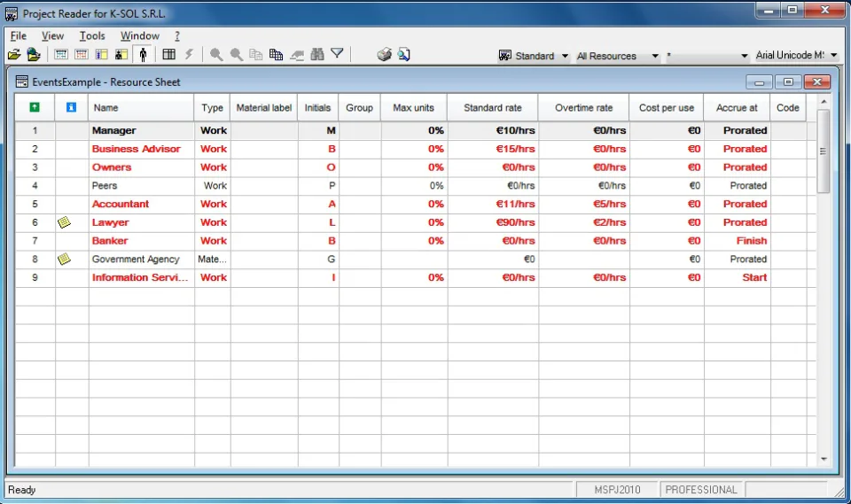Screen dimensions: 851x504
Task: Open the Window menu
Action: coord(139,35)
